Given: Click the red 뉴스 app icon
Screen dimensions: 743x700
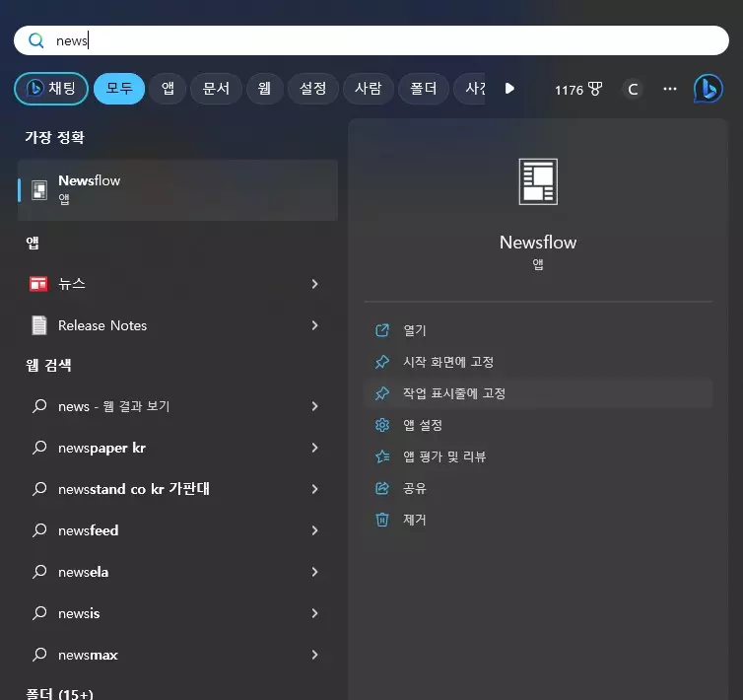Looking at the screenshot, I should click(38, 284).
